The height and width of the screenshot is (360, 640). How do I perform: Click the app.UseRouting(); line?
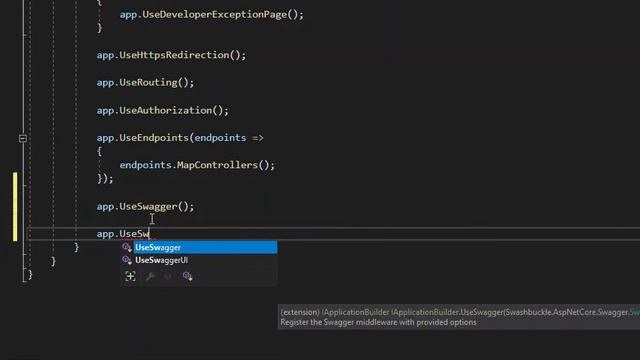click(x=145, y=82)
